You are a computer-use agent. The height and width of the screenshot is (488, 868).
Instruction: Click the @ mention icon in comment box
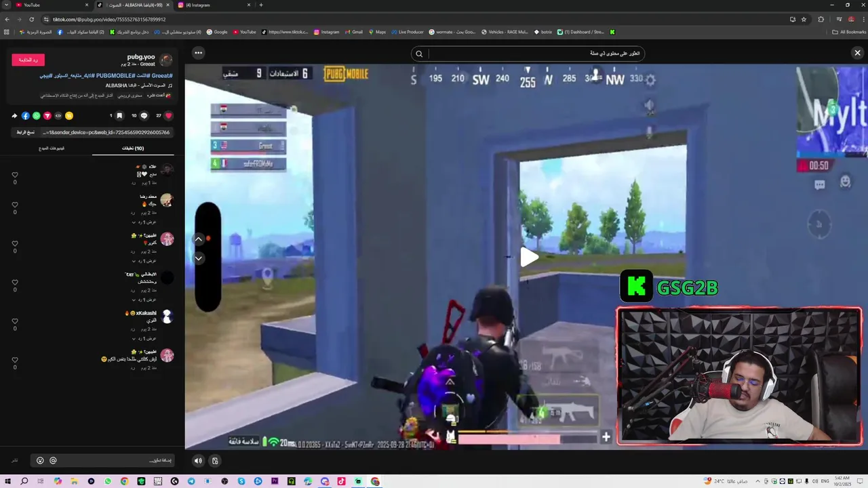click(53, 460)
